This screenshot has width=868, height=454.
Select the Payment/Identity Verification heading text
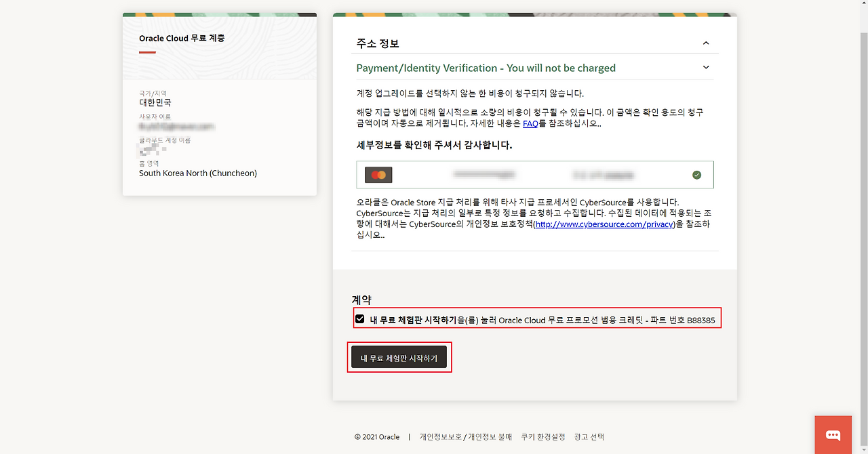(x=486, y=68)
